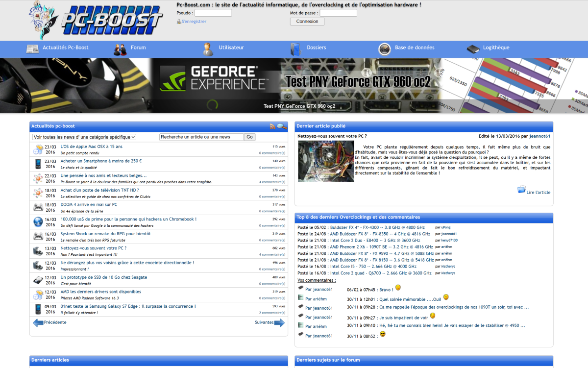Open the "2 commentaire(s)" link for Galaxy S7 news

tap(272, 313)
